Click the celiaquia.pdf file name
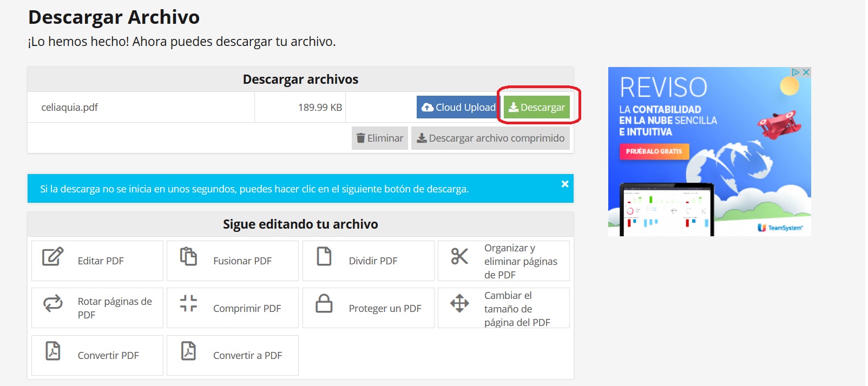The height and width of the screenshot is (386, 868). 70,107
